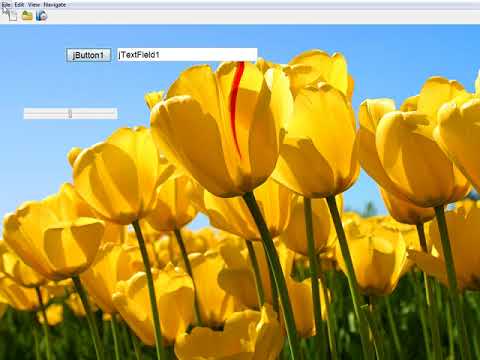Click the New File toolbar icon
Viewport: 480px width, 360px height.
click(12, 15)
